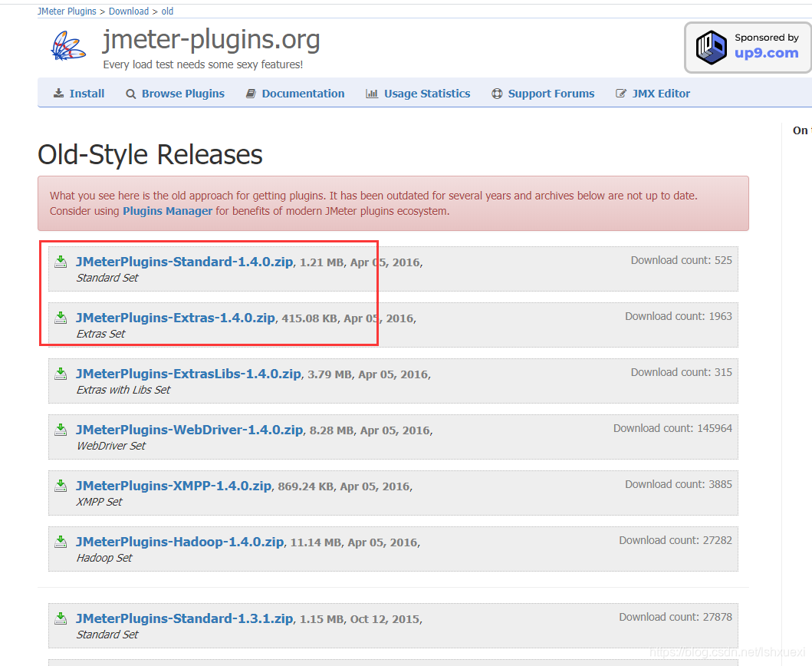The image size is (812, 666).
Task: Download JMeterPlugins-WebDriver-1.4.0.zip
Action: 189,430
